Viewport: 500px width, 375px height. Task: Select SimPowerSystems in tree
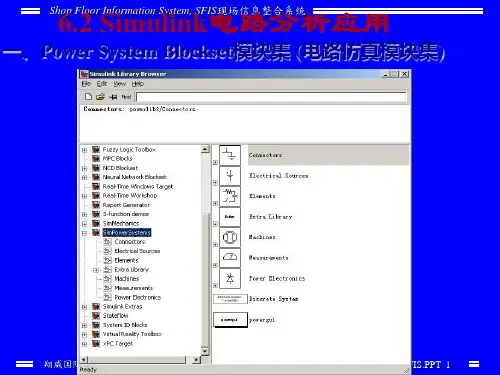click(127, 232)
